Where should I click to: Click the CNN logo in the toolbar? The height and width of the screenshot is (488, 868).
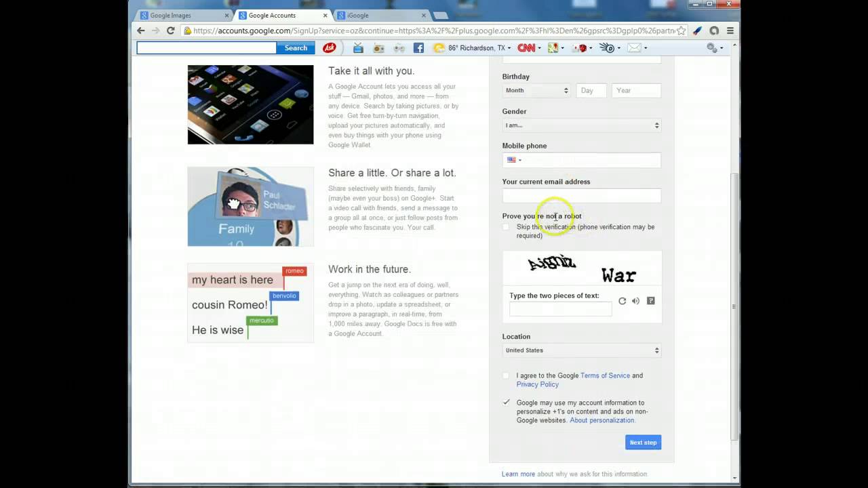pyautogui.click(x=526, y=47)
